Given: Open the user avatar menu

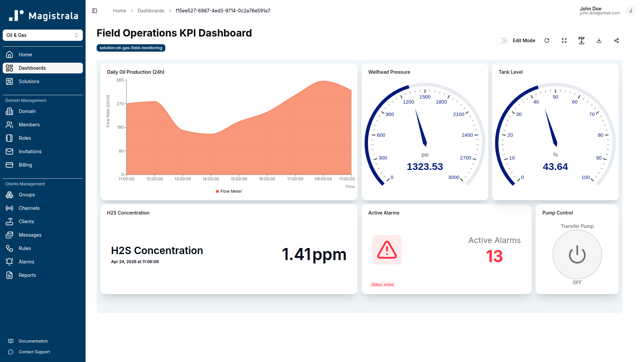Looking at the screenshot, I should pyautogui.click(x=631, y=10).
